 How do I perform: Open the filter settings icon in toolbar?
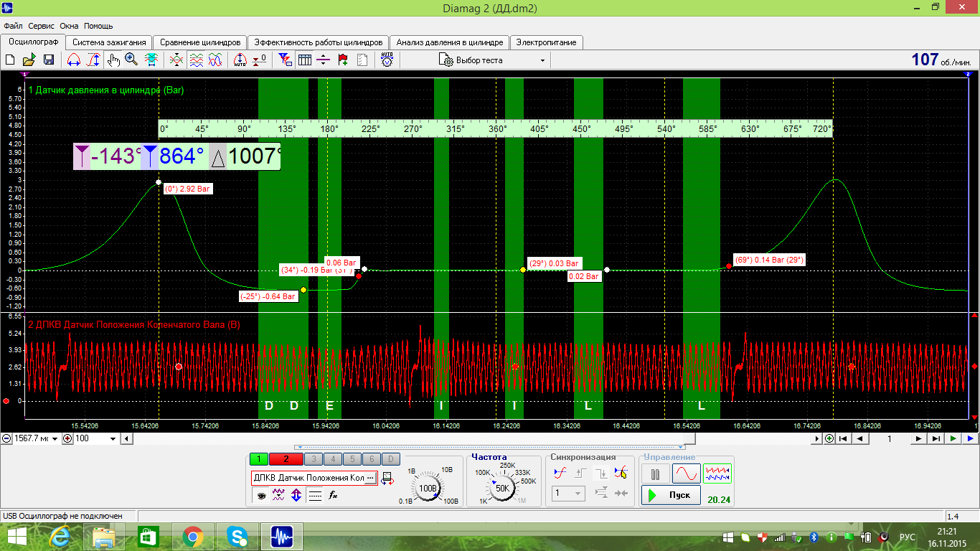point(285,60)
